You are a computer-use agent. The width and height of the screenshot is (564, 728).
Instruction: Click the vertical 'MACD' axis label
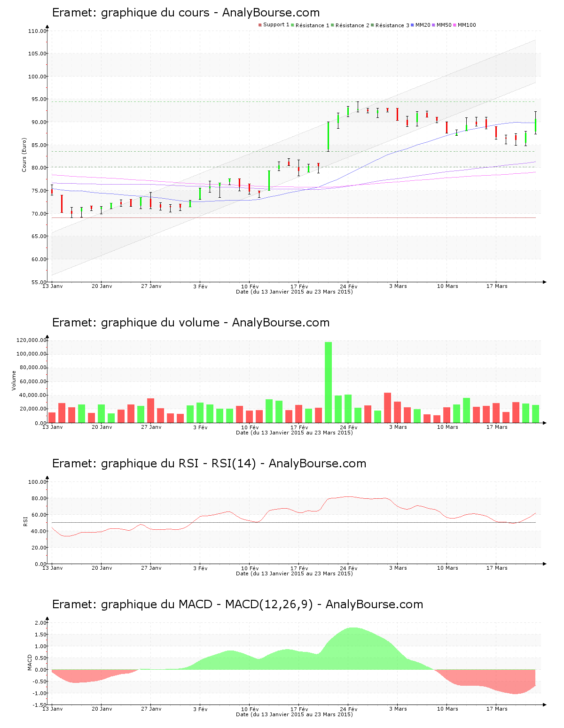point(30,662)
